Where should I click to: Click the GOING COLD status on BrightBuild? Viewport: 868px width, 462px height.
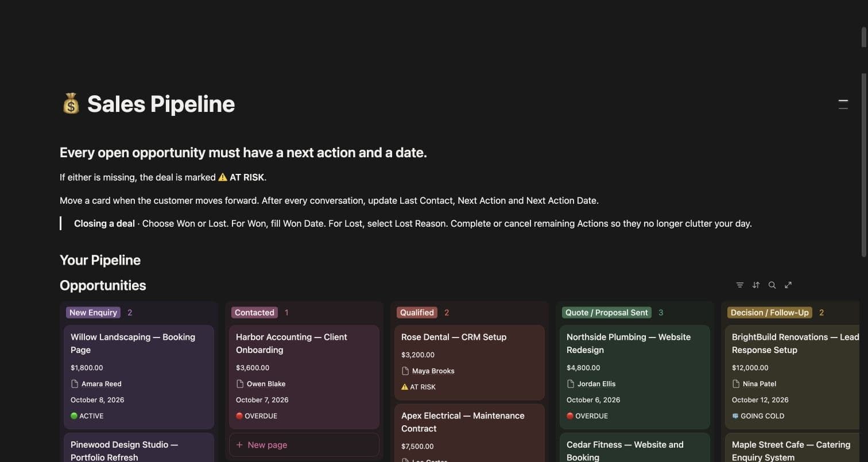coord(758,416)
